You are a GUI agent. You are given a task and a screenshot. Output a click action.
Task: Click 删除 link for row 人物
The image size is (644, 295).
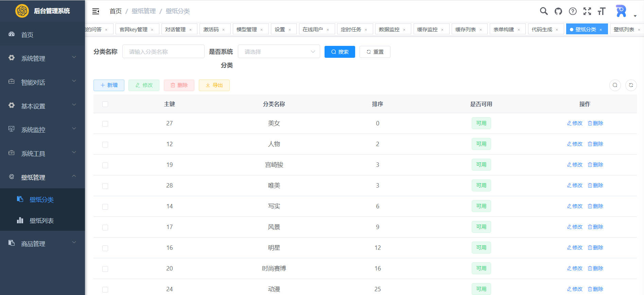click(x=595, y=144)
